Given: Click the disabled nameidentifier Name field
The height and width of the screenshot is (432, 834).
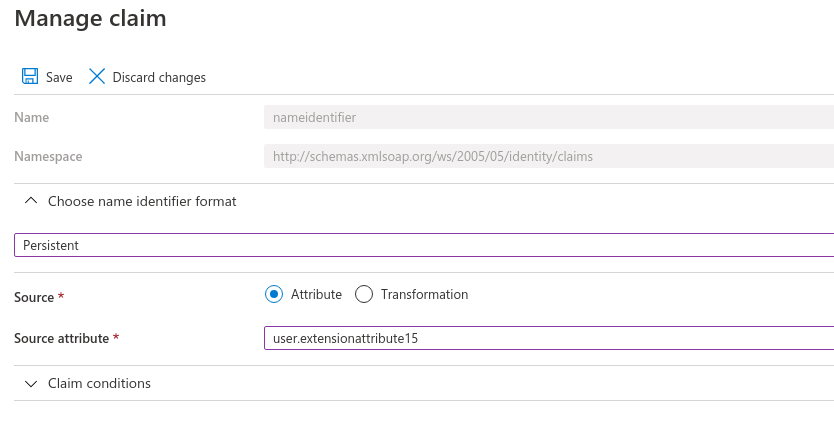Looking at the screenshot, I should coord(549,117).
